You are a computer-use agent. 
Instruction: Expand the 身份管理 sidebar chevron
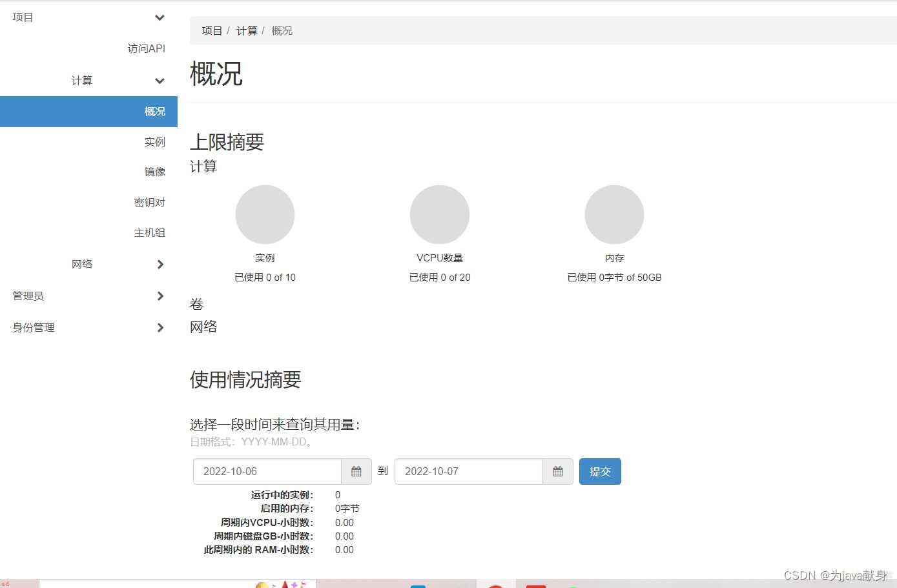pos(160,327)
